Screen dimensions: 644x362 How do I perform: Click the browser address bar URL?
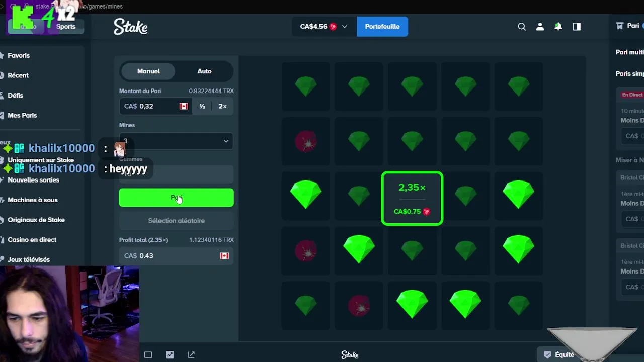click(79, 6)
